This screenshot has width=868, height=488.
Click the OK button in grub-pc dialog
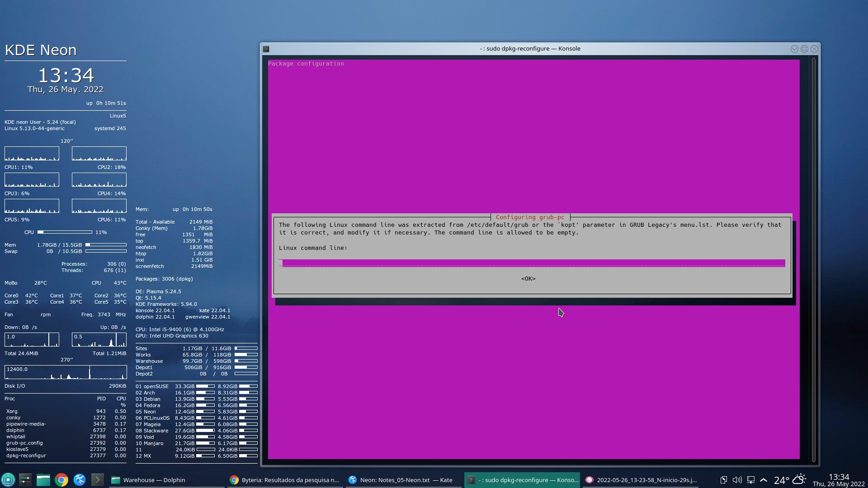[528, 279]
